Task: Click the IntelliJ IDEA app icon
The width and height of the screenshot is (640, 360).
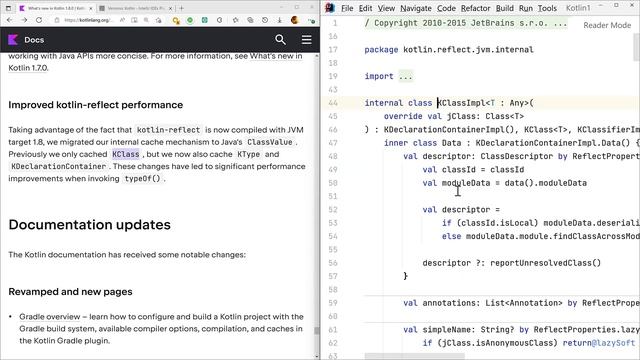Action: [330, 8]
